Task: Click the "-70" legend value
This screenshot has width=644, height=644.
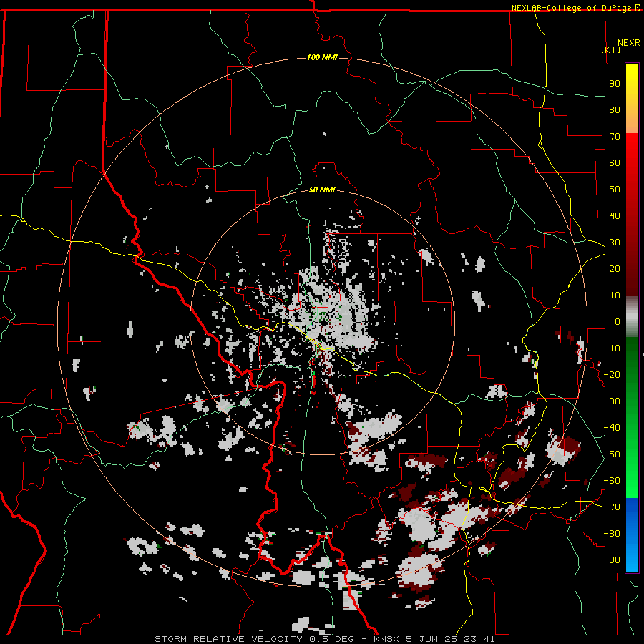Action: pyautogui.click(x=612, y=507)
